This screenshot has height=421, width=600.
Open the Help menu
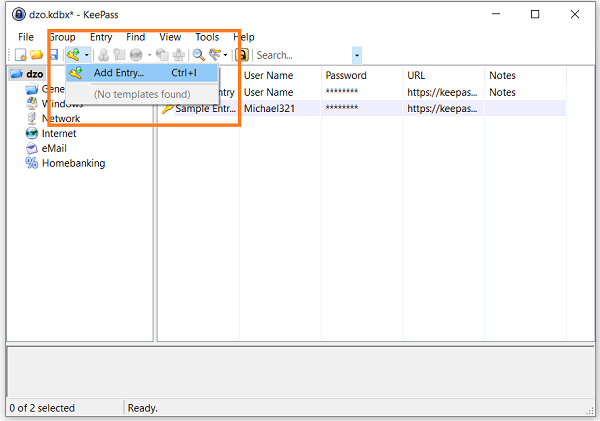[x=244, y=37]
